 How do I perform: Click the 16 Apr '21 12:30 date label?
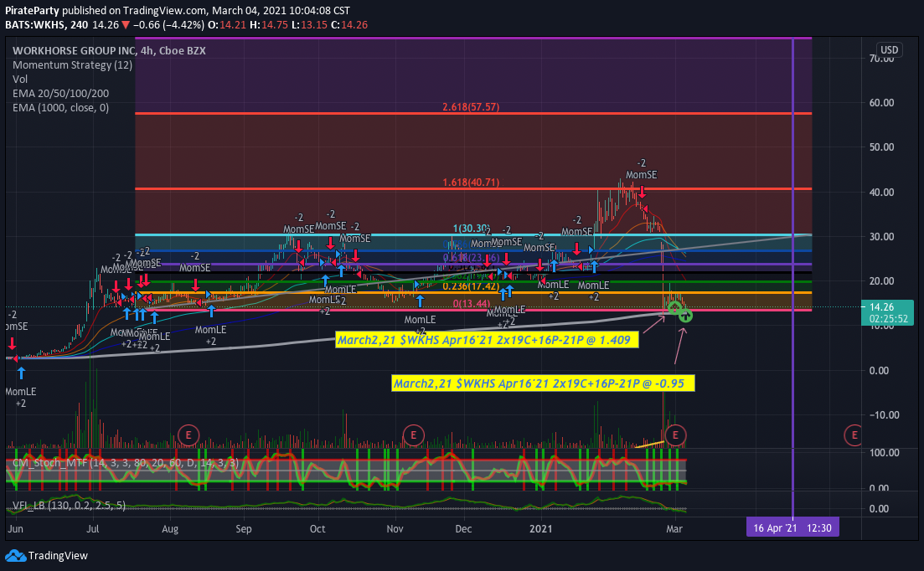792,527
